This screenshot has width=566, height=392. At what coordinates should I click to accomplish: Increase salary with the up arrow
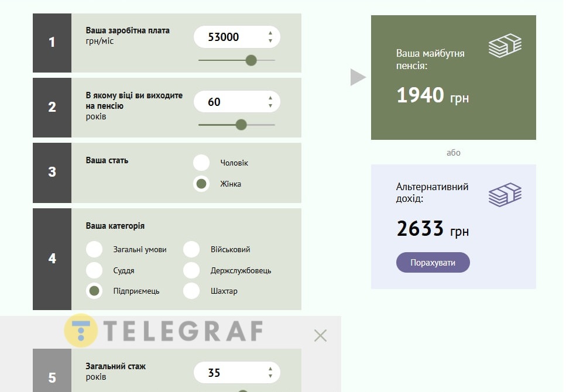270,33
